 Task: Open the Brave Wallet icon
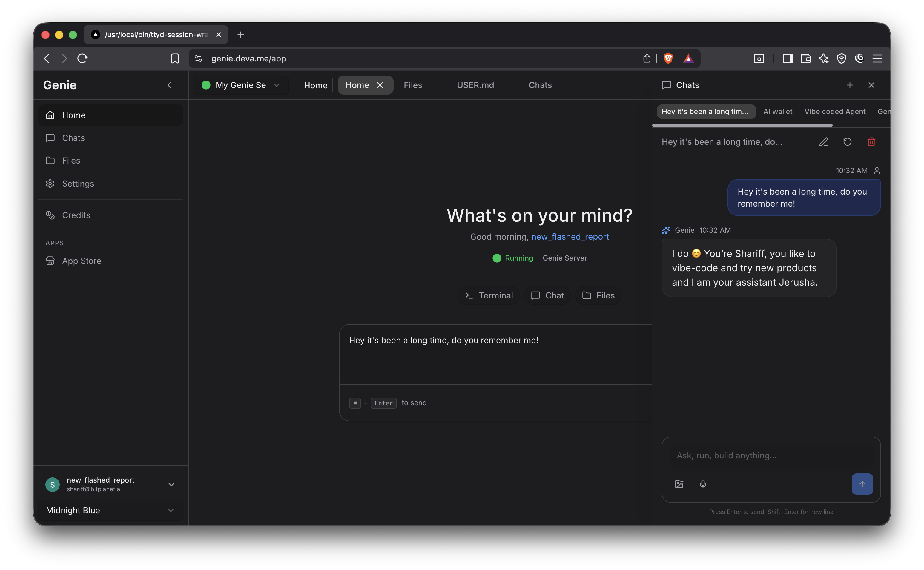click(805, 58)
